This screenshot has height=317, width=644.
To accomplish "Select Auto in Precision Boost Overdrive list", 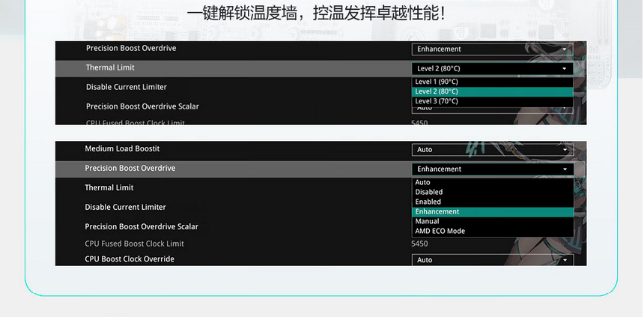I will pyautogui.click(x=493, y=182).
